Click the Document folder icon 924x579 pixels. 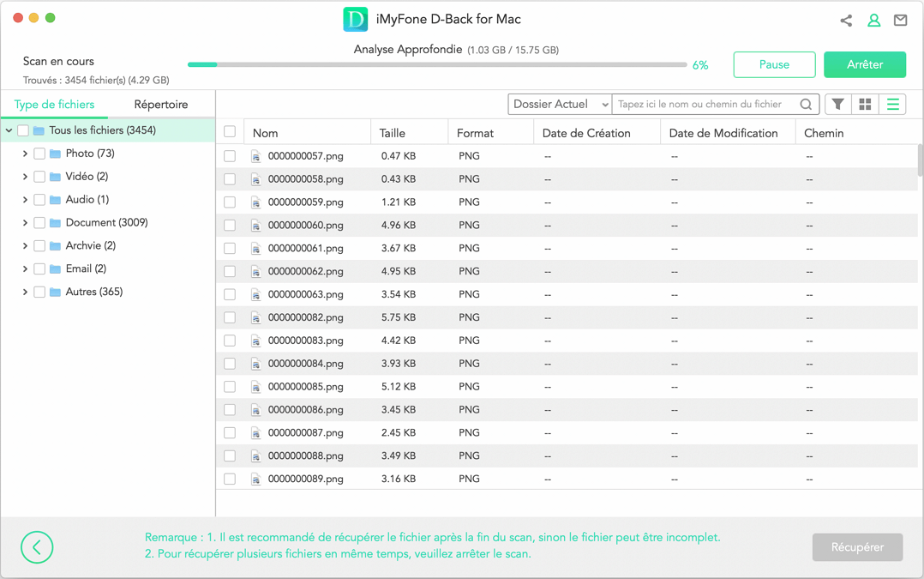pyautogui.click(x=56, y=223)
